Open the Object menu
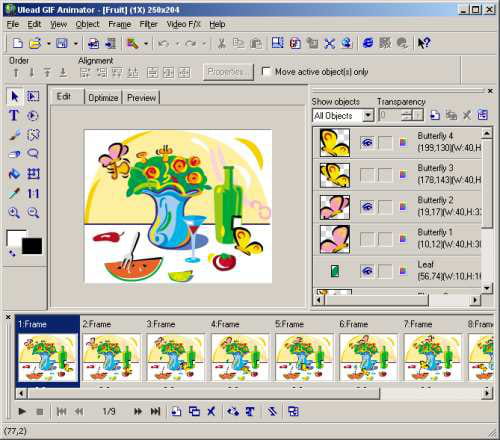Viewport: 500px width, 440px height. [x=87, y=24]
